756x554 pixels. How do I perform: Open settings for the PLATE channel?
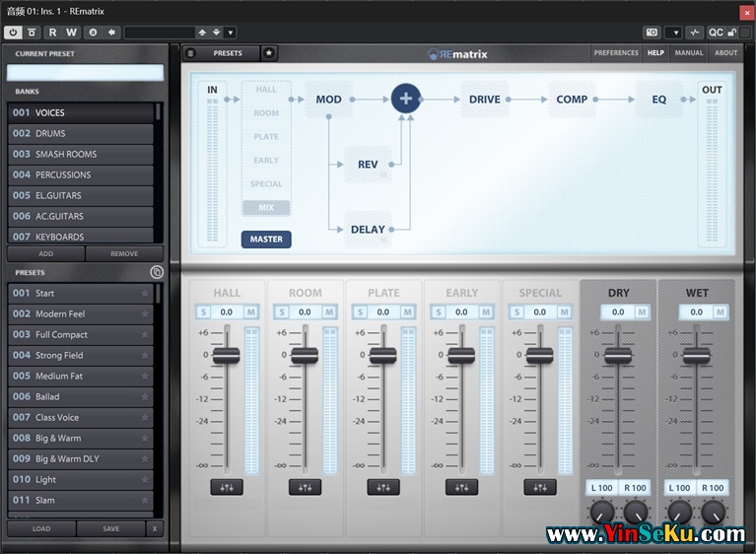[382, 487]
